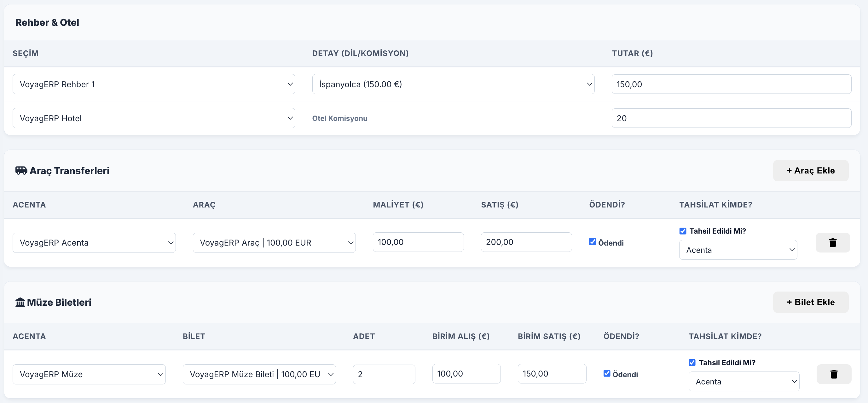Open the VoyagERP Rehber 1 guide dropdown
The height and width of the screenshot is (403, 868).
pos(154,84)
